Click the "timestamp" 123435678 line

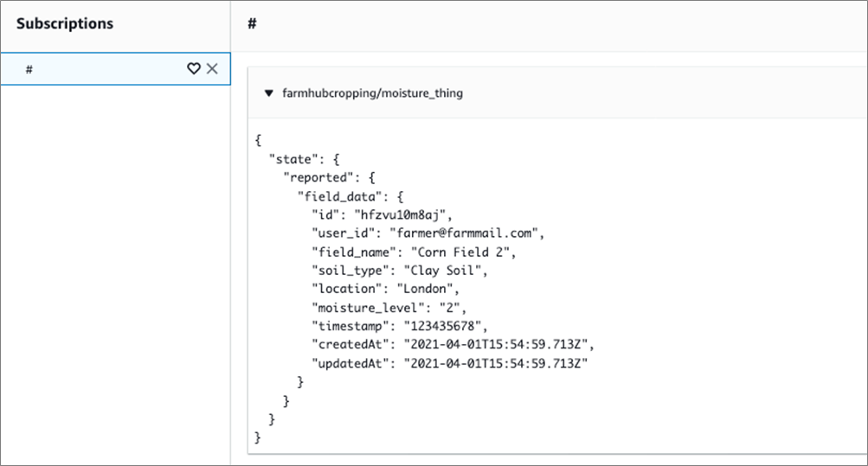tap(399, 326)
